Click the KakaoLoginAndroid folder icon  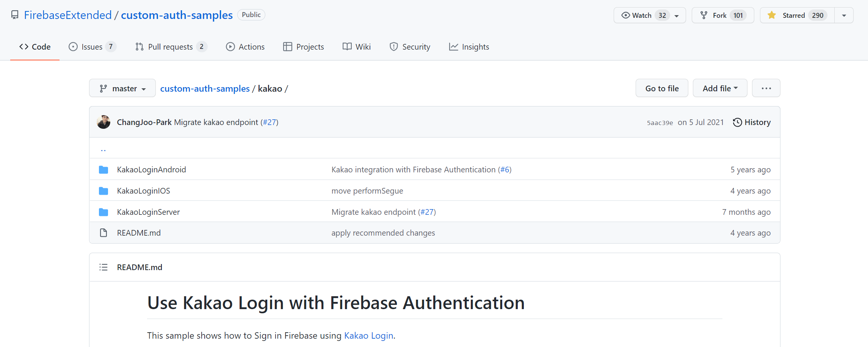pos(103,170)
